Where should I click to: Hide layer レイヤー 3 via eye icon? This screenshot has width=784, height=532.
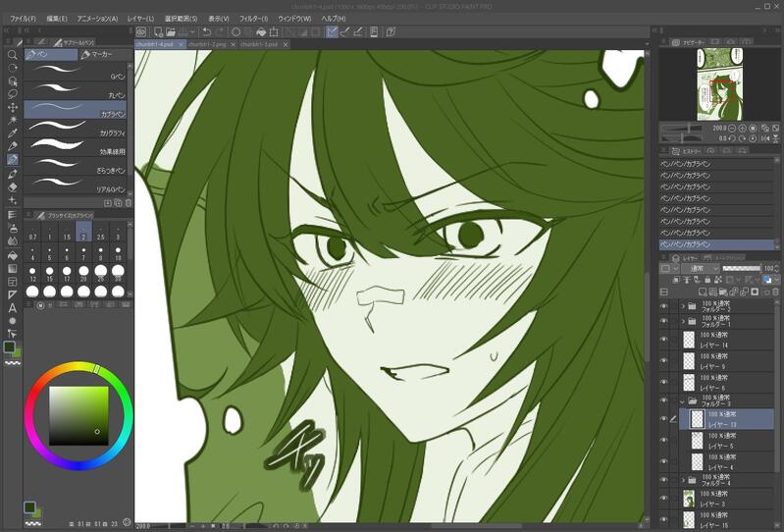664,499
